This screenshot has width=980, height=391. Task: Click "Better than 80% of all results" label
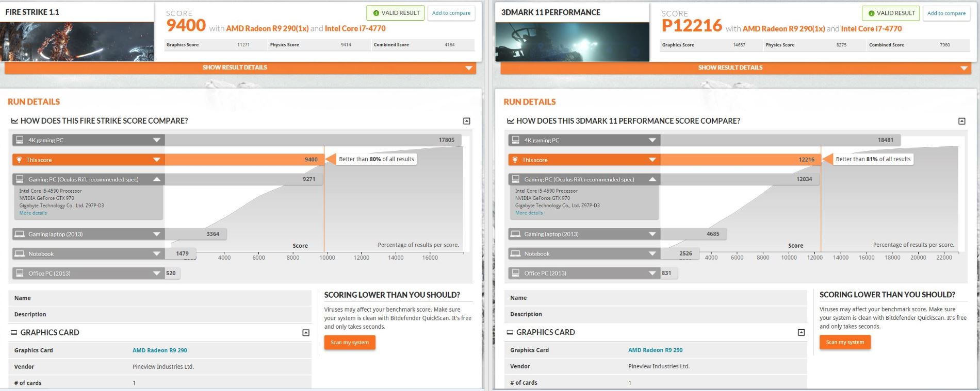pyautogui.click(x=377, y=159)
